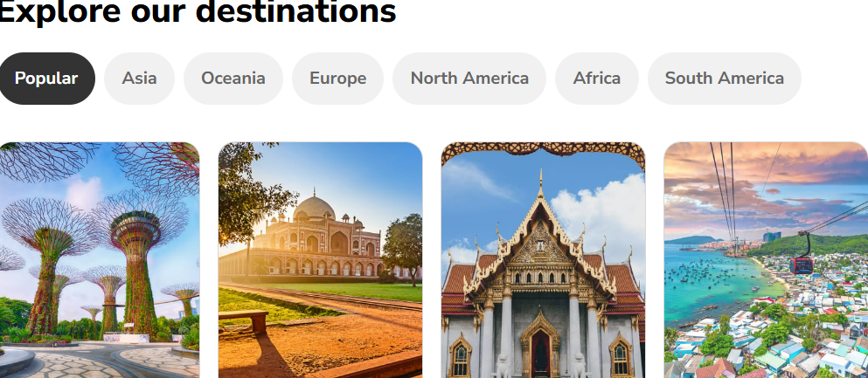Click the temple's golden roof spire
This screenshot has height=378, width=868.
click(x=541, y=185)
